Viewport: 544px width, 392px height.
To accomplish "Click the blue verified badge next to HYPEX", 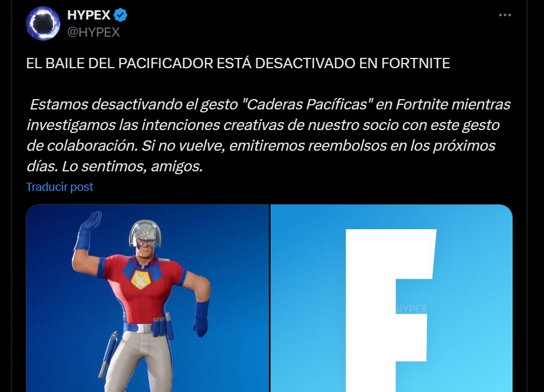I will 120,15.
